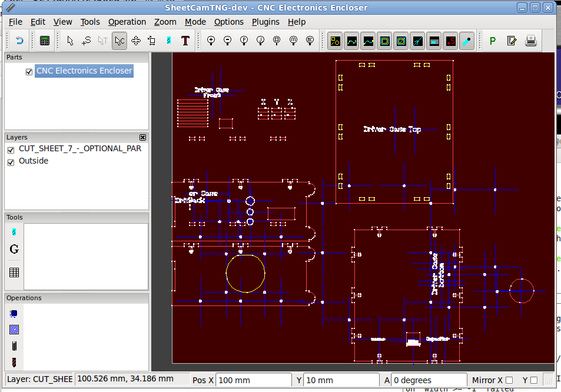Click the G icon in Tools panel
This screenshot has width=561, height=392.
pos(14,249)
